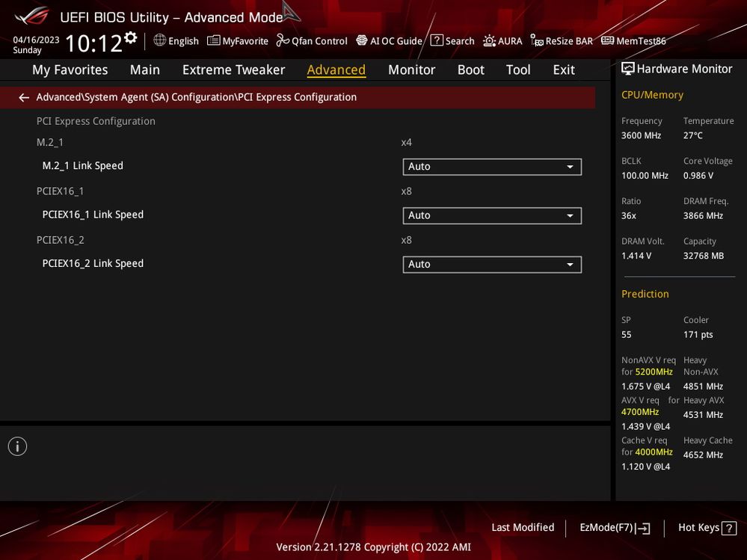Image resolution: width=747 pixels, height=560 pixels.
Task: Open the PCIEX16_1 Link Speed dropdown
Action: [492, 215]
